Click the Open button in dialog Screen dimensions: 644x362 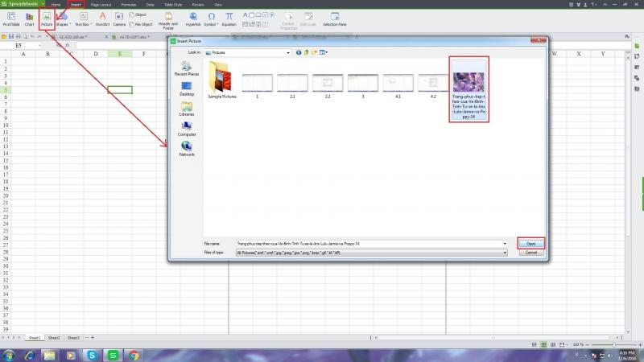click(530, 243)
